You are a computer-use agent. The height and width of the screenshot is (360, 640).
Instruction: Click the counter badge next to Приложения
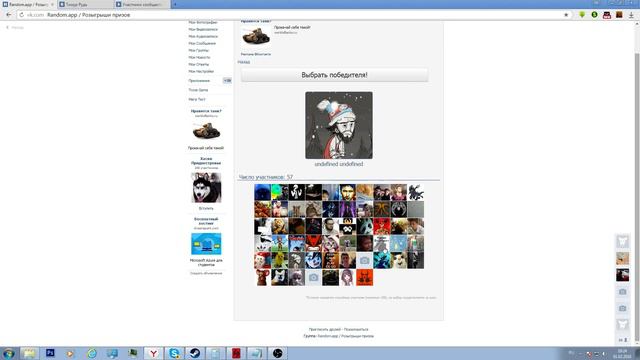pyautogui.click(x=227, y=81)
